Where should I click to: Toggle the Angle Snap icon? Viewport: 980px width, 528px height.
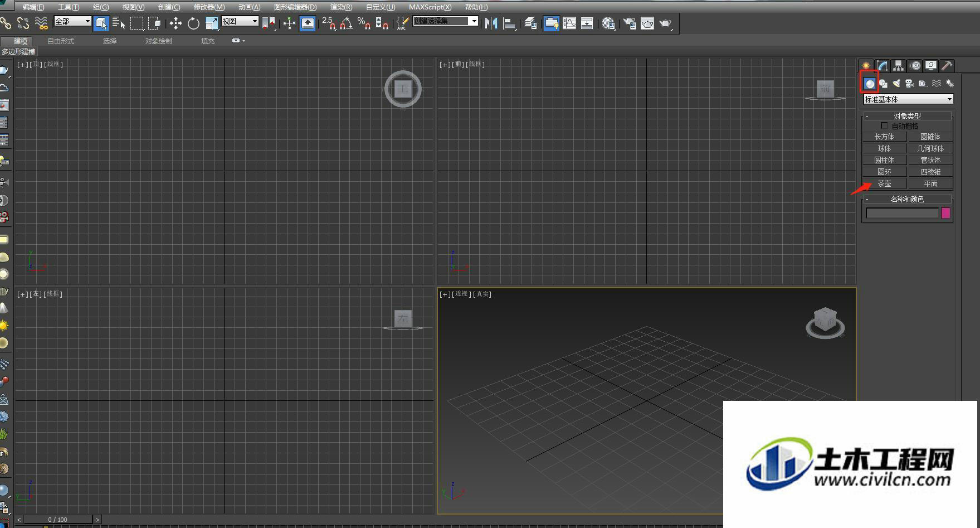[347, 23]
